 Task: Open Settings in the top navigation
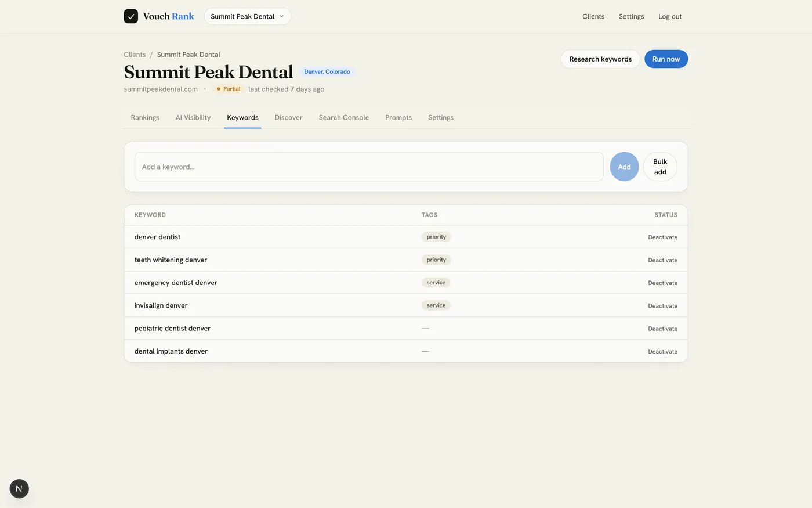pos(631,16)
